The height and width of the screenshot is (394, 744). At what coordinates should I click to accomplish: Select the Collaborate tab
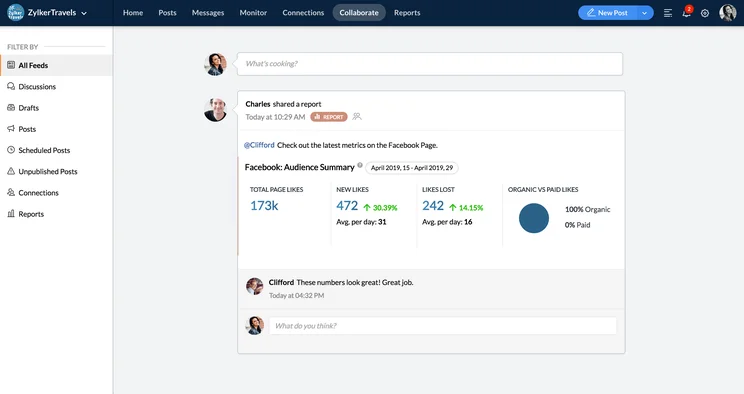pos(359,13)
